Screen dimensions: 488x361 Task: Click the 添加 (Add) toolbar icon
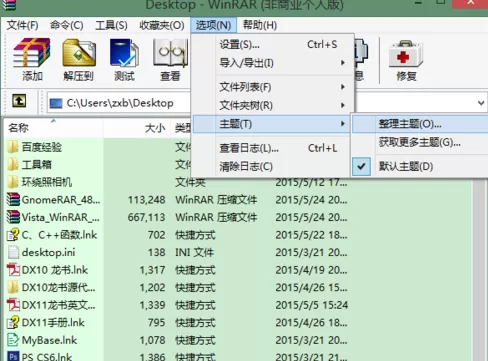click(x=32, y=53)
